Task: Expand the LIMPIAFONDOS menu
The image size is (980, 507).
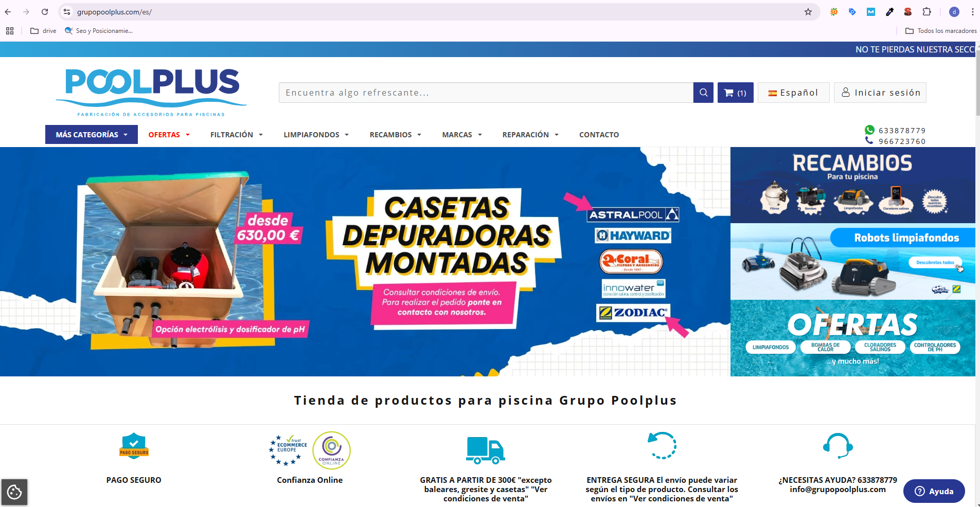Action: 316,135
